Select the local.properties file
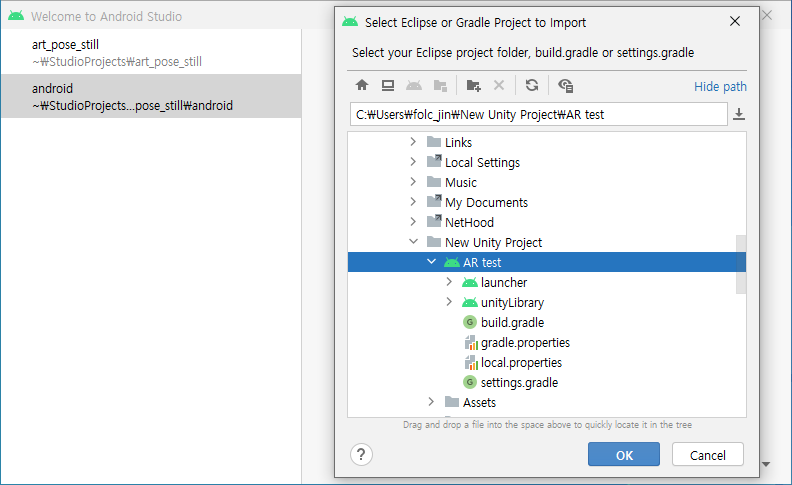This screenshot has height=485, width=792. (521, 363)
